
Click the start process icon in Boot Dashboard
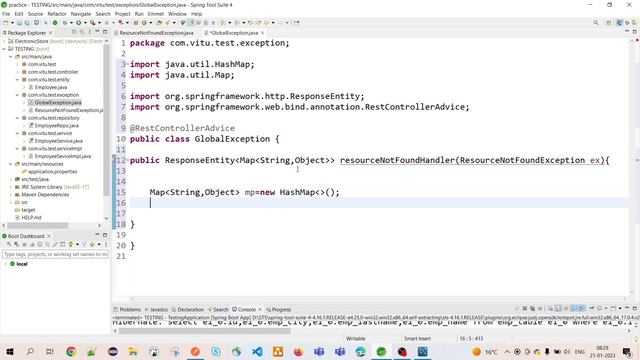(9, 244)
